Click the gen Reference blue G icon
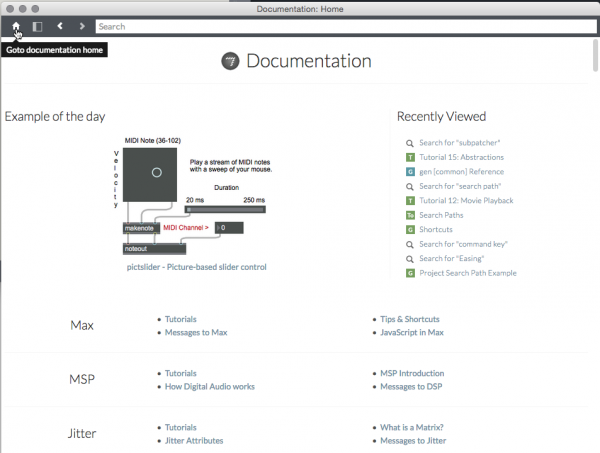The height and width of the screenshot is (453, 600). click(410, 172)
